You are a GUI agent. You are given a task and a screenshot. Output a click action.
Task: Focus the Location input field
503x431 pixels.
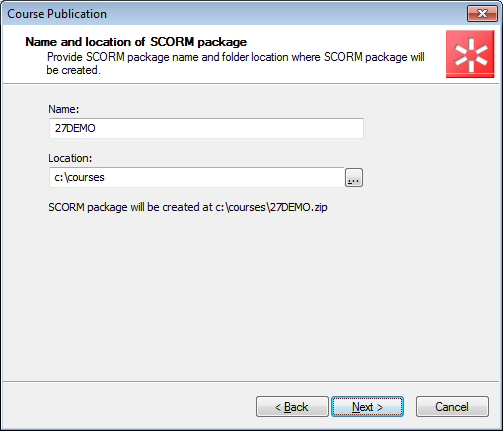197,177
